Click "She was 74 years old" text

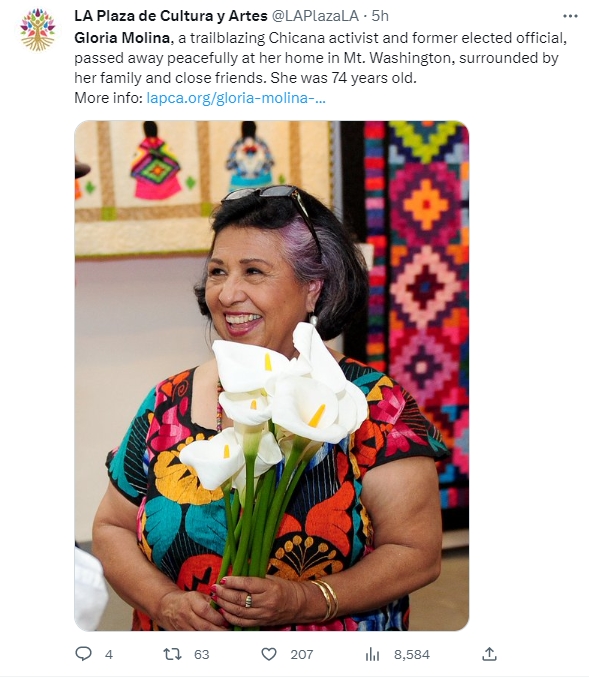(x=343, y=78)
